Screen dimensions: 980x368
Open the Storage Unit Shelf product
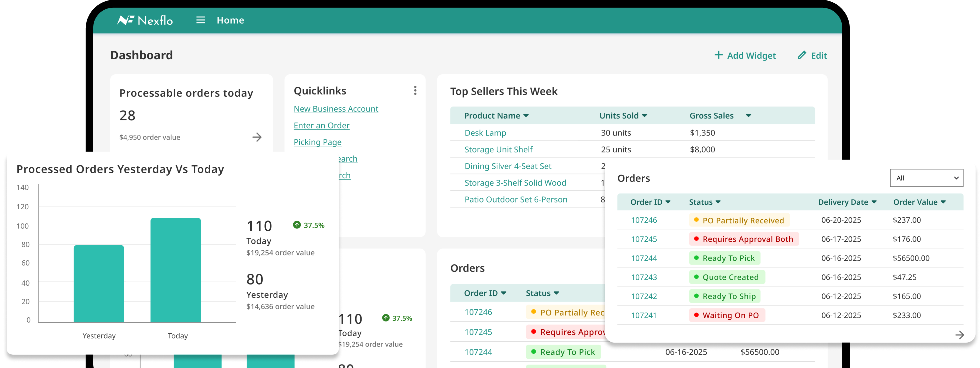pyautogui.click(x=498, y=149)
